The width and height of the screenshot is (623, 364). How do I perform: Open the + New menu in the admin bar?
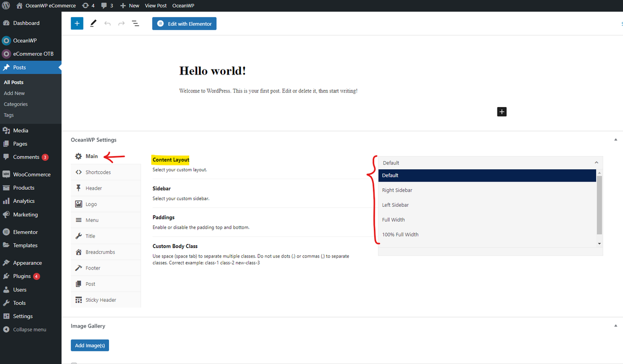pos(129,5)
